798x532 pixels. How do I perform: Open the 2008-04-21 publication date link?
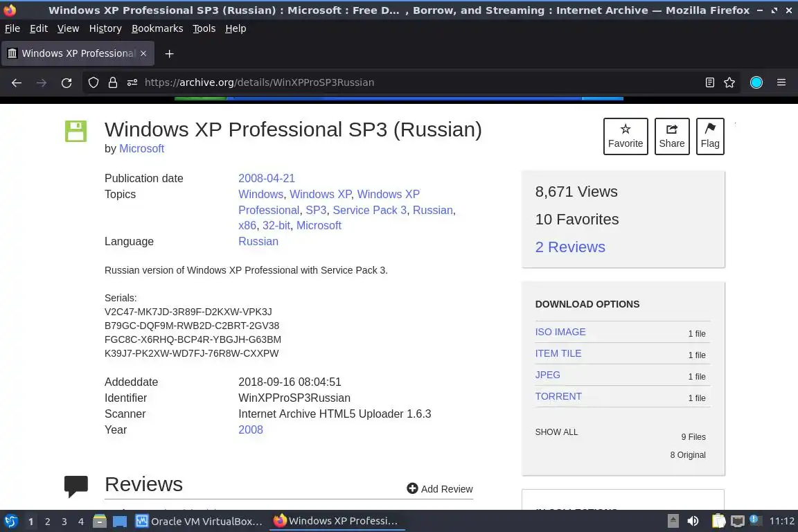[x=267, y=178]
